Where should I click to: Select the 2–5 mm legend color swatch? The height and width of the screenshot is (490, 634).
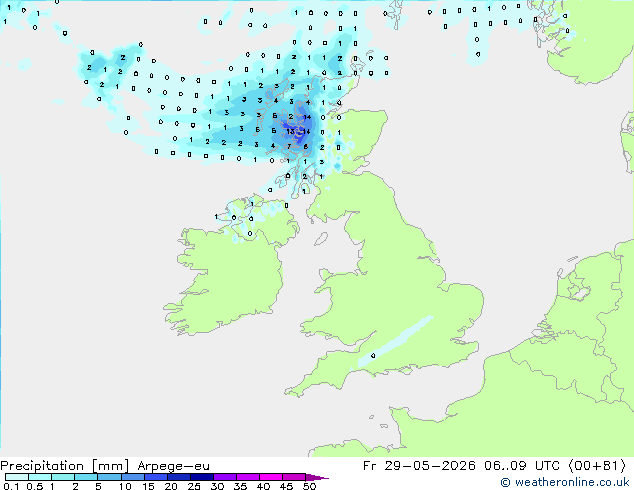point(86,477)
